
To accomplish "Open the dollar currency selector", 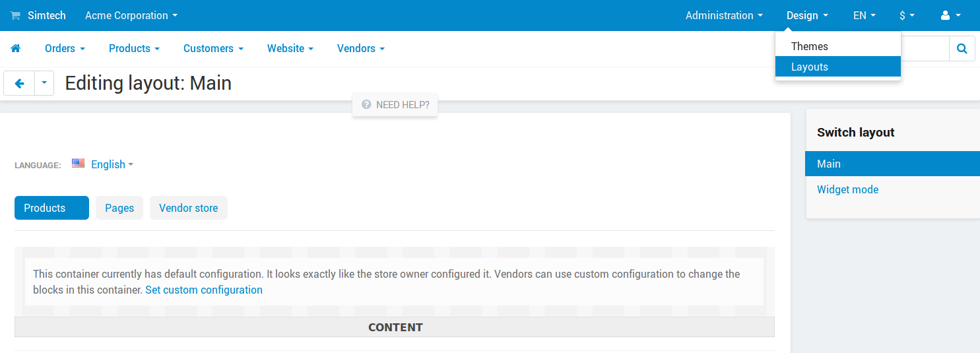I will pos(907,15).
